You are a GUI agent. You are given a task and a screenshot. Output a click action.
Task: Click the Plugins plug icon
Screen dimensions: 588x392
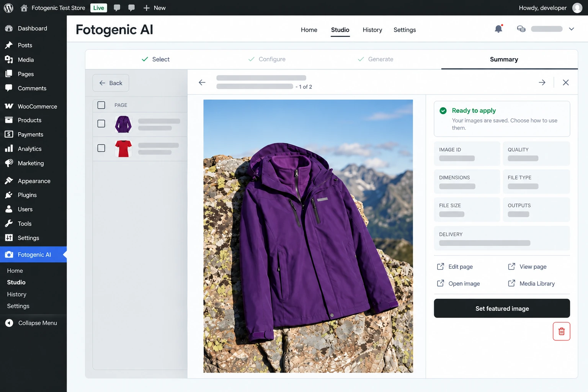pos(9,195)
